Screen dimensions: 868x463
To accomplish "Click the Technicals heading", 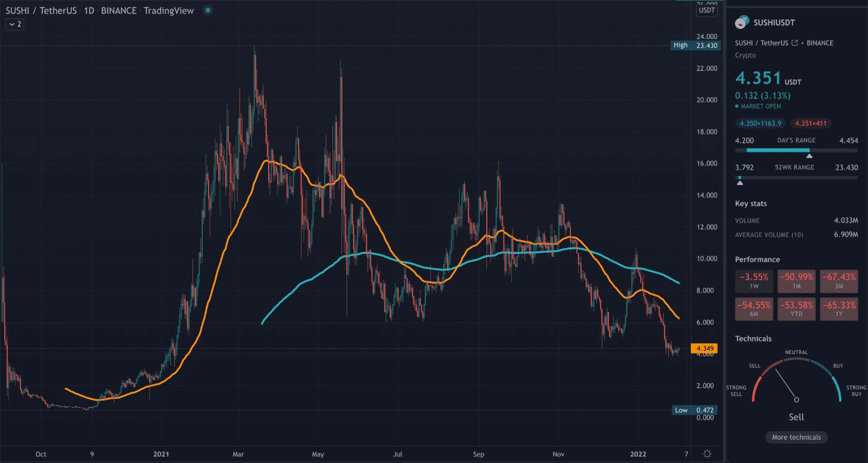I will tap(753, 339).
